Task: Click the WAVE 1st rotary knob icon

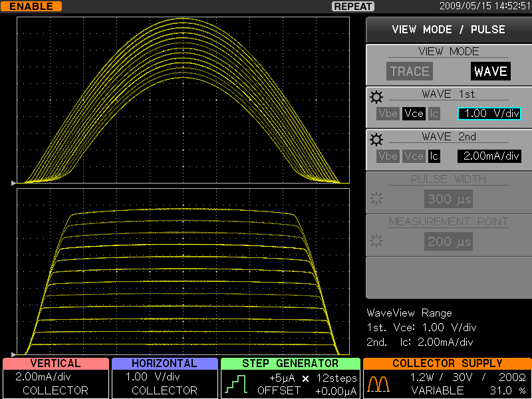Action: [x=376, y=97]
